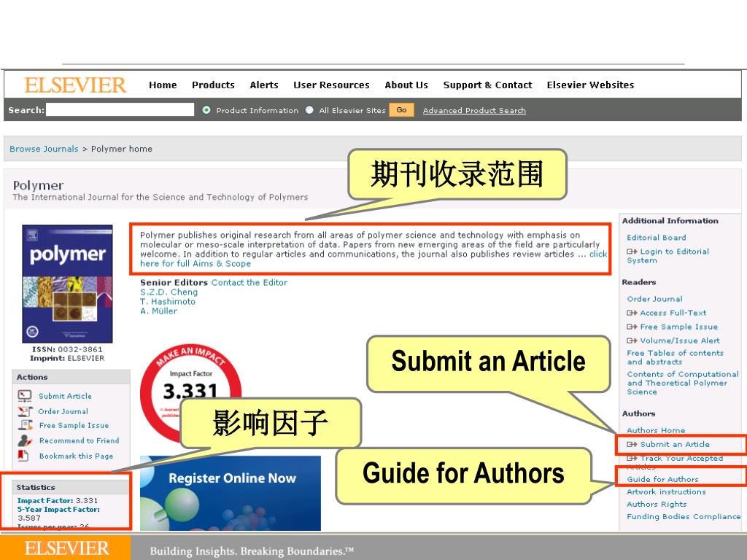Open the Volume/Issue Alert link

(680, 341)
